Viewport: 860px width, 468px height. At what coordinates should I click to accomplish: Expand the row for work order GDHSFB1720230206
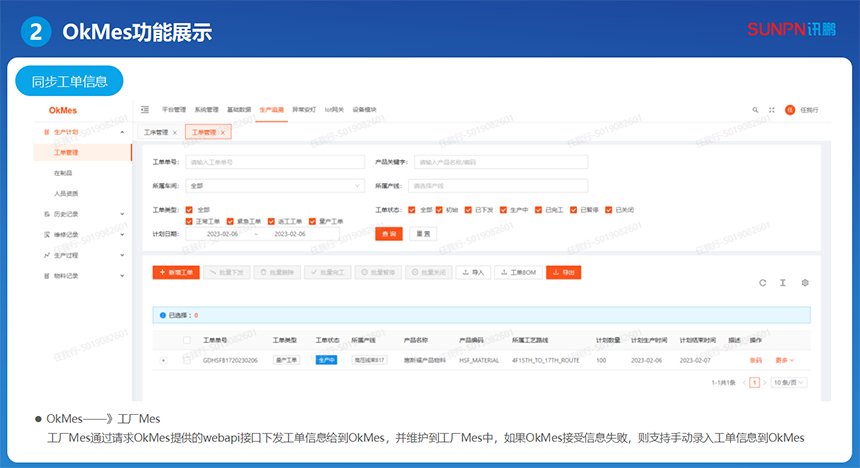pyautogui.click(x=162, y=359)
